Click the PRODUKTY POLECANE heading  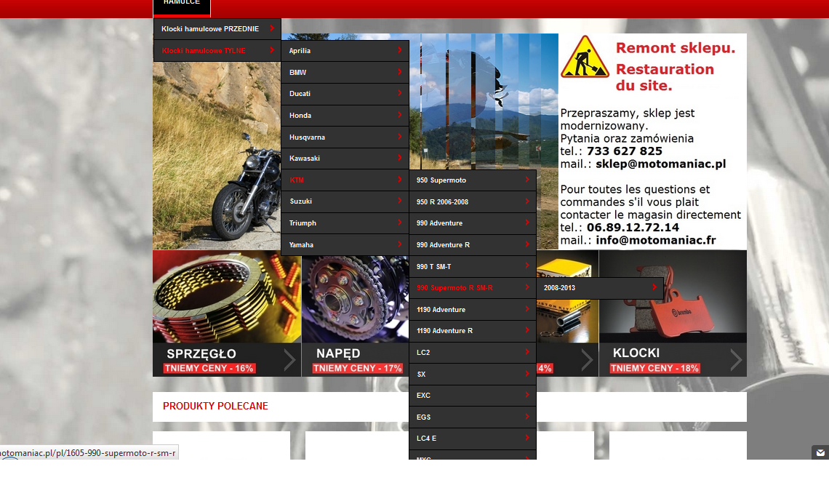click(x=215, y=406)
